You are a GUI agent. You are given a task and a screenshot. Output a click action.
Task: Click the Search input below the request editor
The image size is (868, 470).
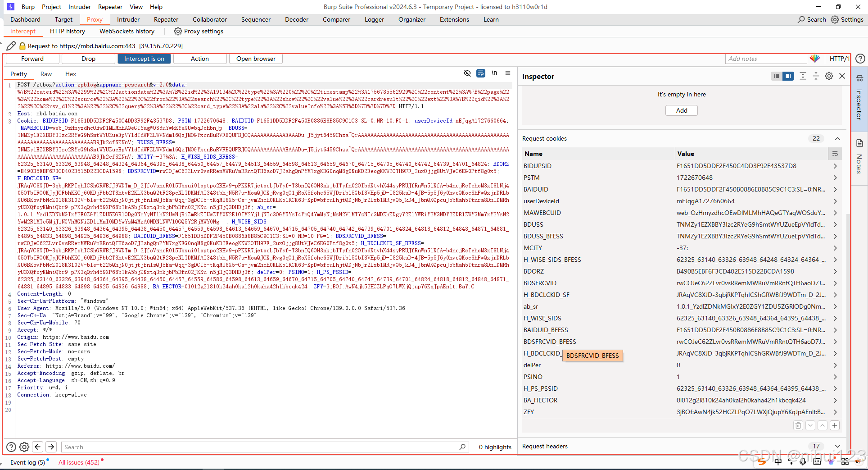pos(265,447)
